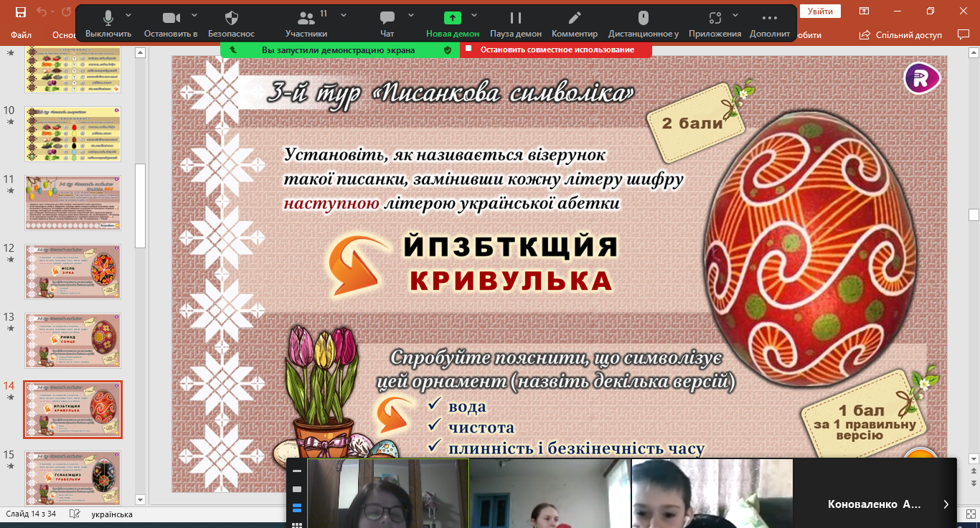Click Остановить совместное использование red button
The width and height of the screenshot is (980, 528).
click(x=556, y=49)
